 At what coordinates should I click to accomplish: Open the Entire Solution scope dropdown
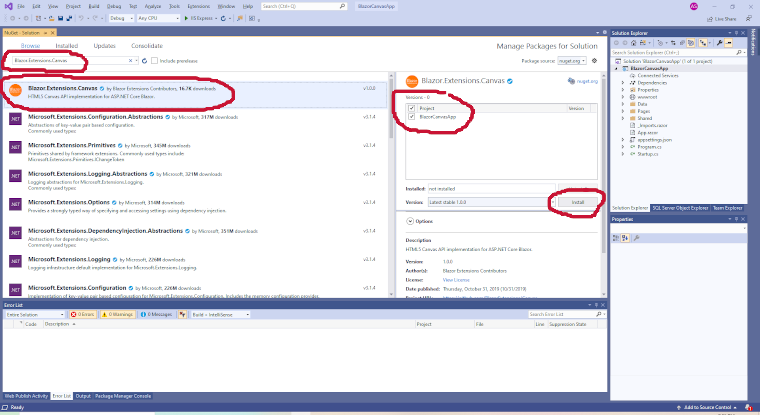tap(34, 315)
